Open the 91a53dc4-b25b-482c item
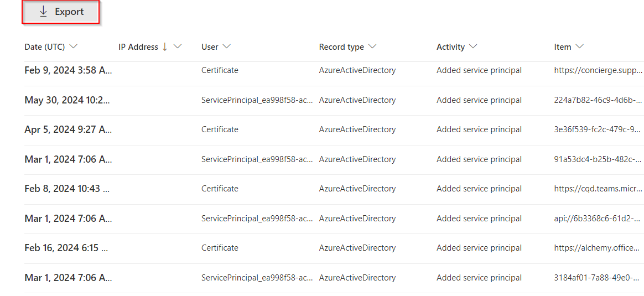The image size is (644, 296). pos(599,159)
